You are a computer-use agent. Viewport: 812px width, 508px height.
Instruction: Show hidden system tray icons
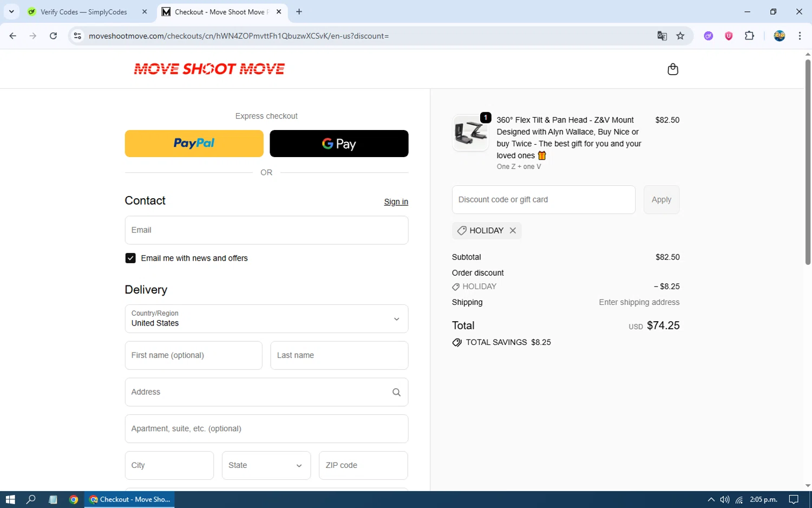711,499
